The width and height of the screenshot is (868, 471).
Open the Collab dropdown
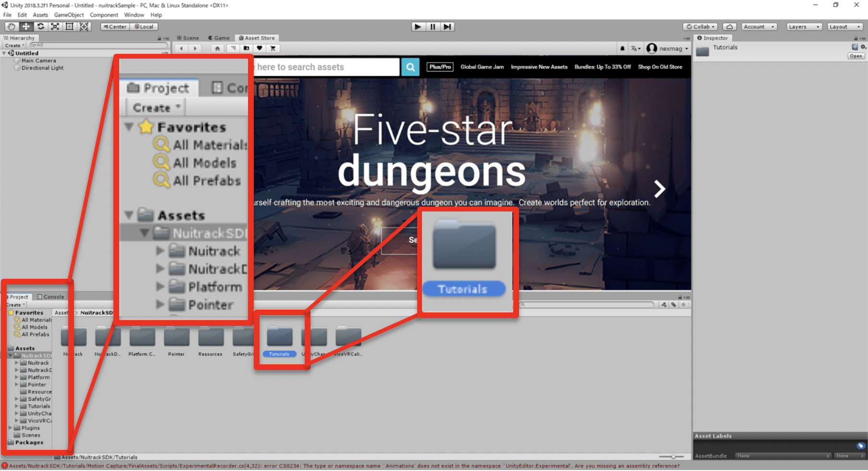point(701,26)
